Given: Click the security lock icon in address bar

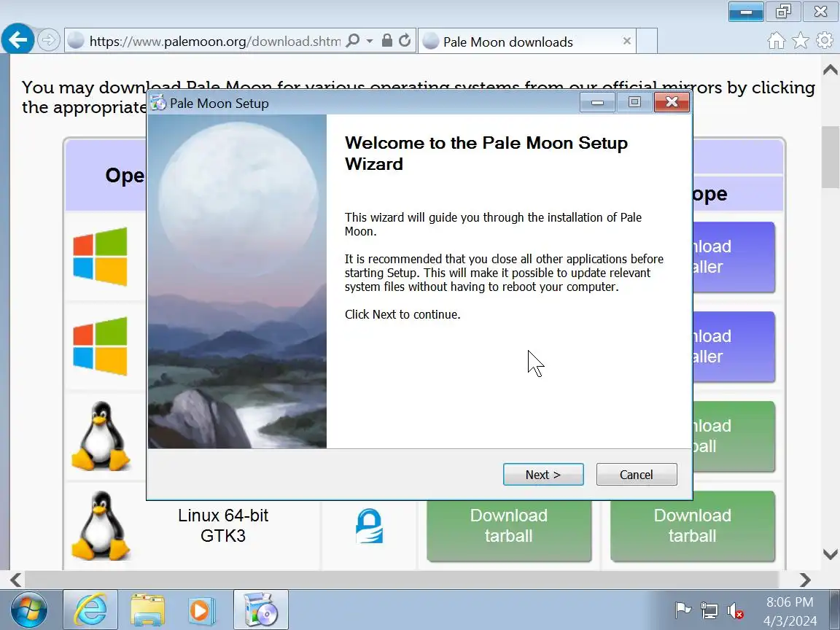Looking at the screenshot, I should click(x=386, y=41).
